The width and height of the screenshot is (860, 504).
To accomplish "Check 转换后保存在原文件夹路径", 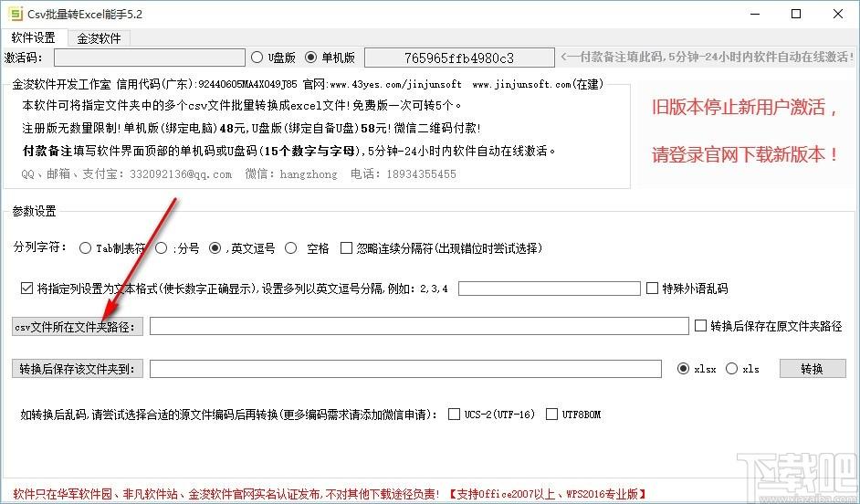I will 700,326.
